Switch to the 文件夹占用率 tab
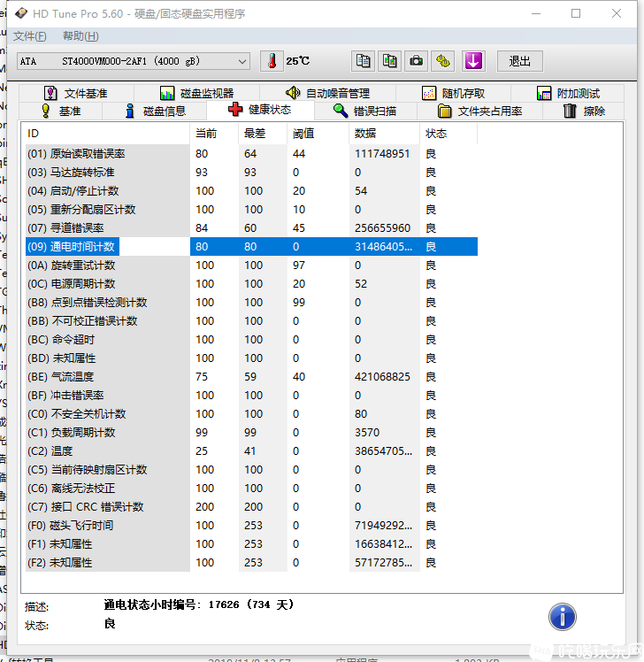The image size is (644, 662). tap(479, 111)
